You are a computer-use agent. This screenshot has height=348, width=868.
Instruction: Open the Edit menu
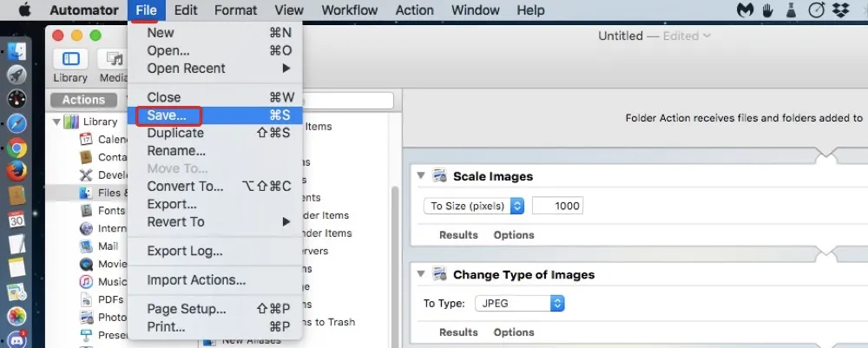(186, 10)
